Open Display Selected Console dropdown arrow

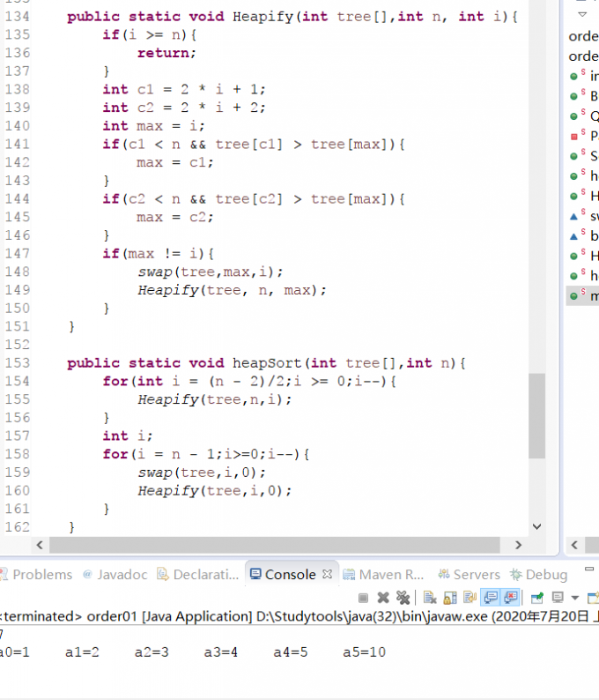574,598
